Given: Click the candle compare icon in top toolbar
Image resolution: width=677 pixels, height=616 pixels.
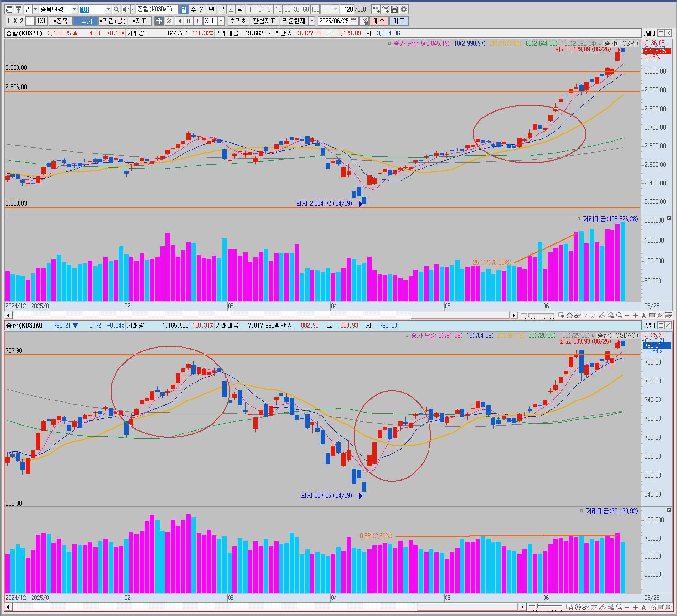Looking at the screenshot, I should [376, 9].
